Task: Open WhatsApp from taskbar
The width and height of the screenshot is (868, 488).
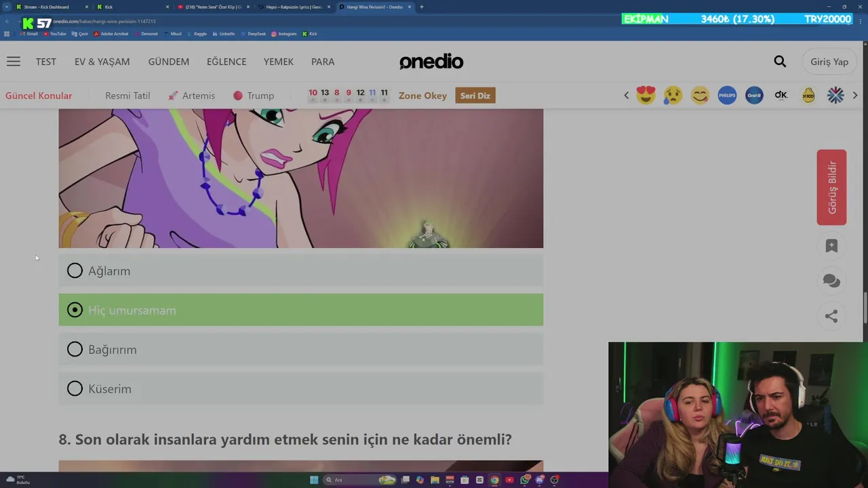Action: (x=525, y=480)
